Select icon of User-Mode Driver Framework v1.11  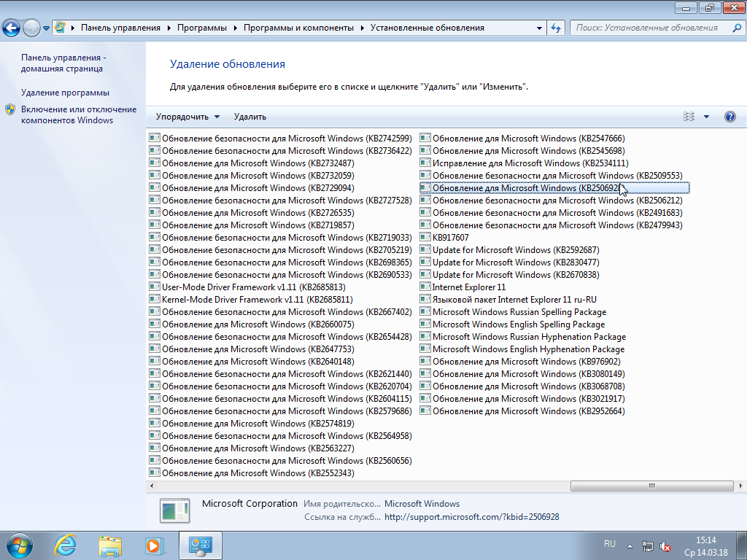(155, 287)
